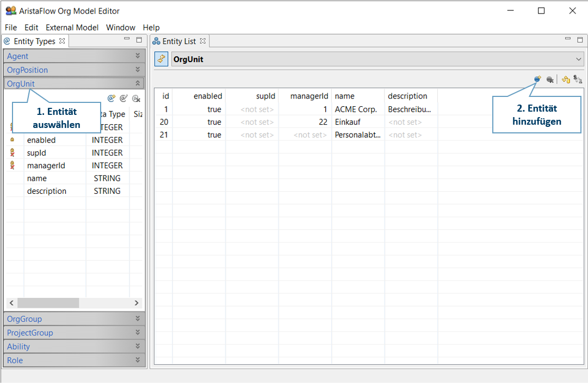
Task: Click the delete entity icon in Entity List toolbar
Action: pyautogui.click(x=550, y=80)
